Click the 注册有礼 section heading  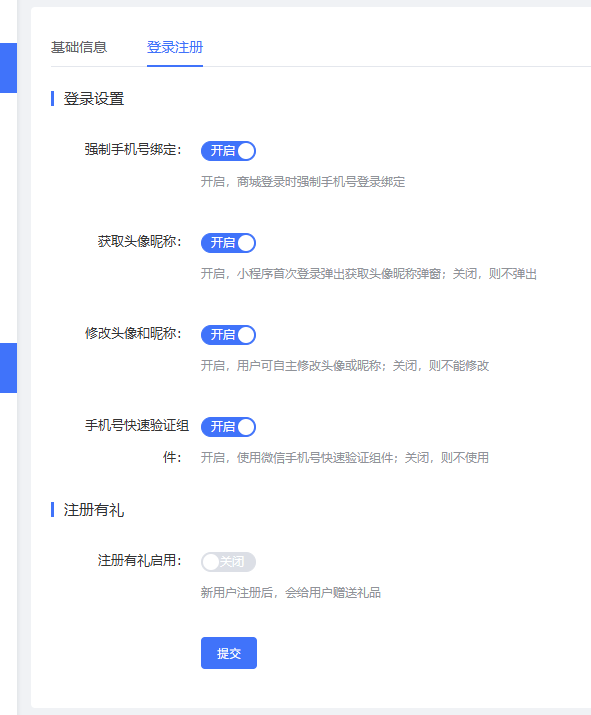93,510
